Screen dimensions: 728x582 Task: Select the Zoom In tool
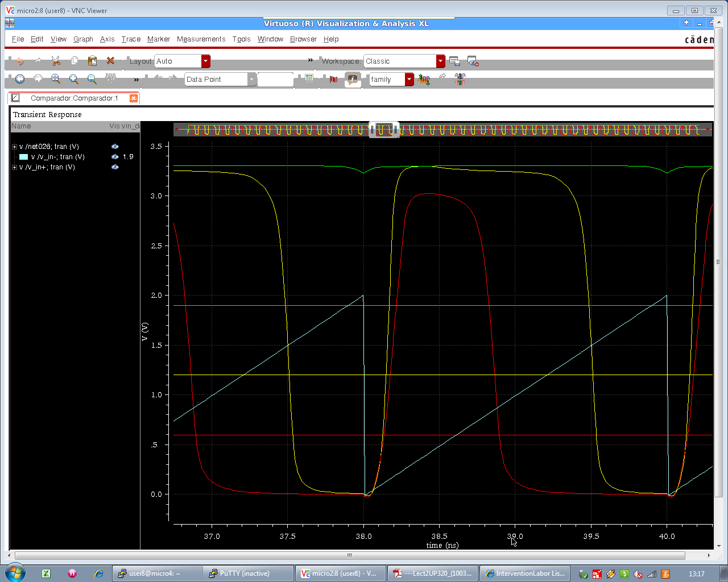click(74, 79)
